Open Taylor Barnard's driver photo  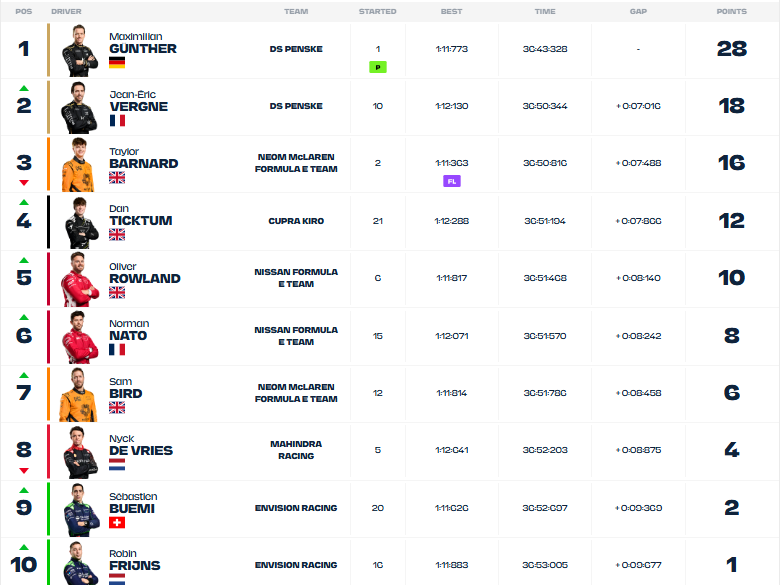point(79,165)
